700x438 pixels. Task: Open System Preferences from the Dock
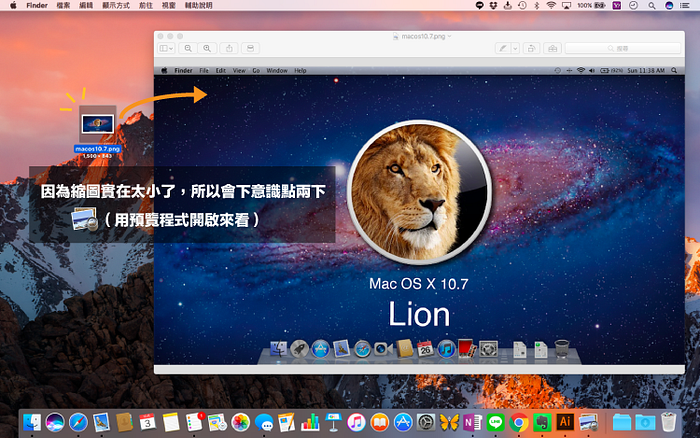click(426, 422)
